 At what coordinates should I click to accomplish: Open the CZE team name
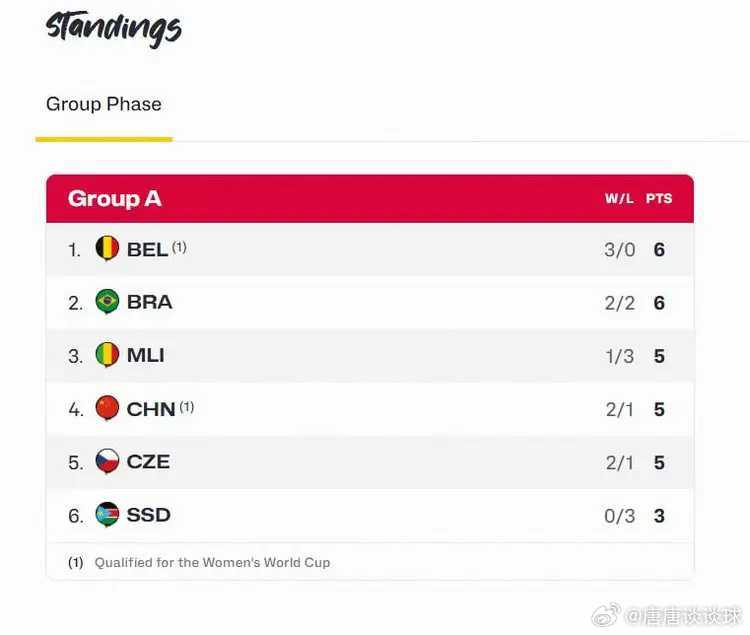point(148,462)
